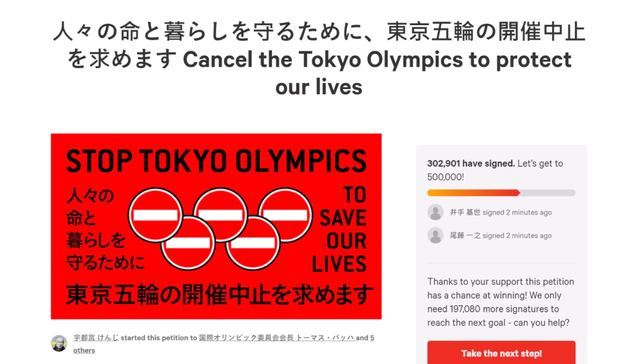Click the "TO SAVE OUR LIVES" banner text
Image resolution: width=623 pixels, height=364 pixels.
340,230
